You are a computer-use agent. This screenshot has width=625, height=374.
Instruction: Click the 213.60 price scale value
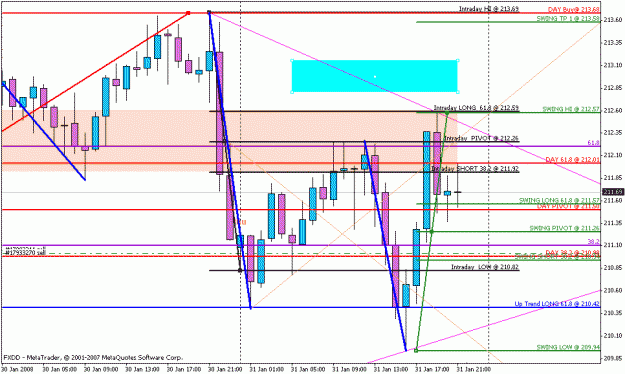pos(613,20)
